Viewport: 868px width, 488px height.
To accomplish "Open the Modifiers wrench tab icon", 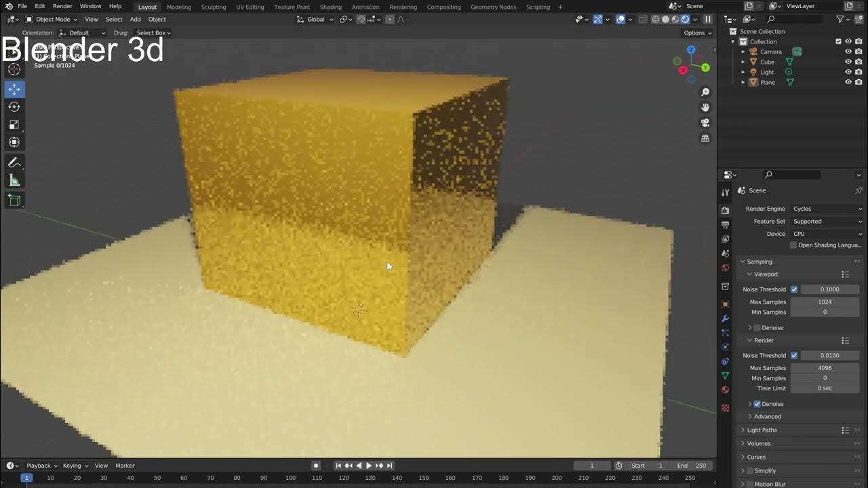I will tap(725, 319).
